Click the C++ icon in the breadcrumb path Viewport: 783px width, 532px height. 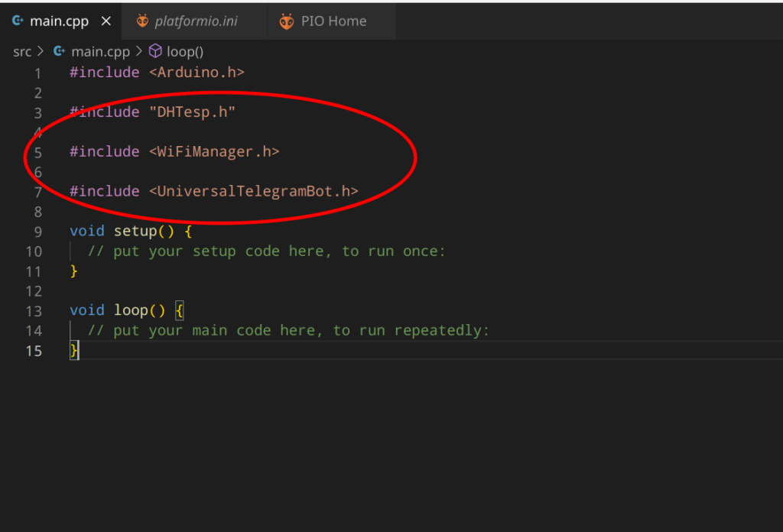[59, 52]
